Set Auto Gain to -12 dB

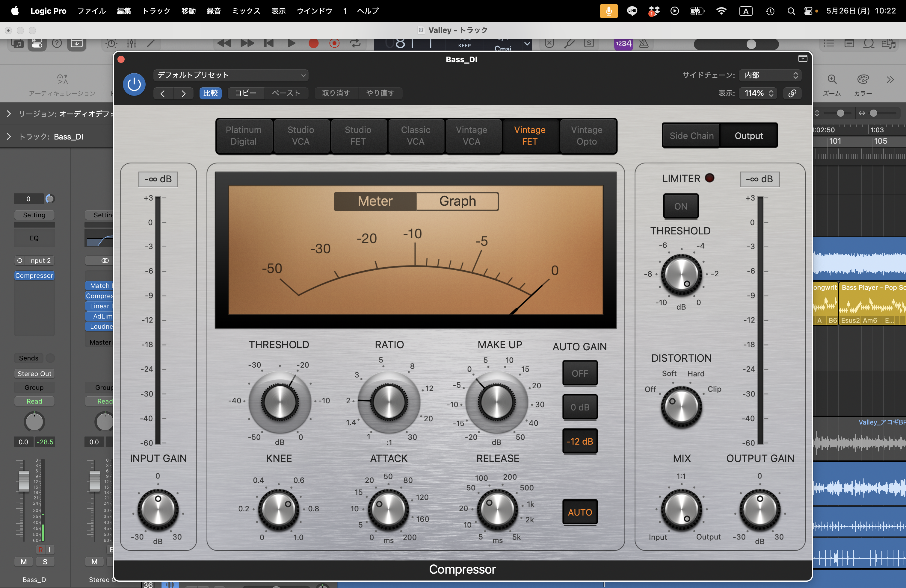click(580, 442)
